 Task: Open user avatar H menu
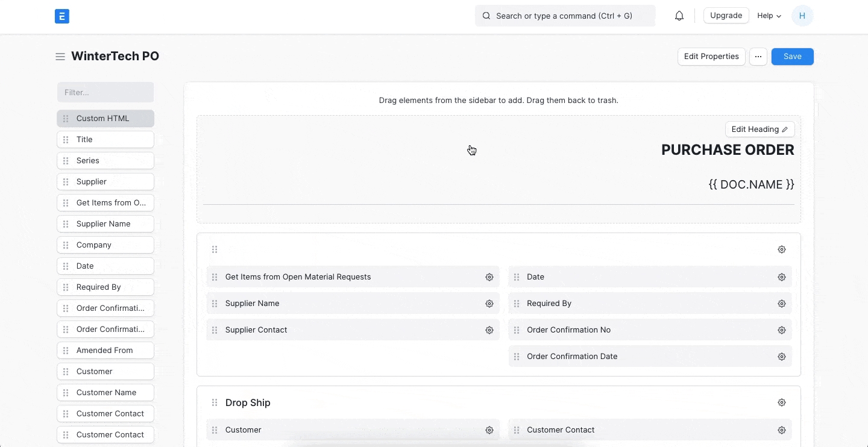tap(802, 16)
